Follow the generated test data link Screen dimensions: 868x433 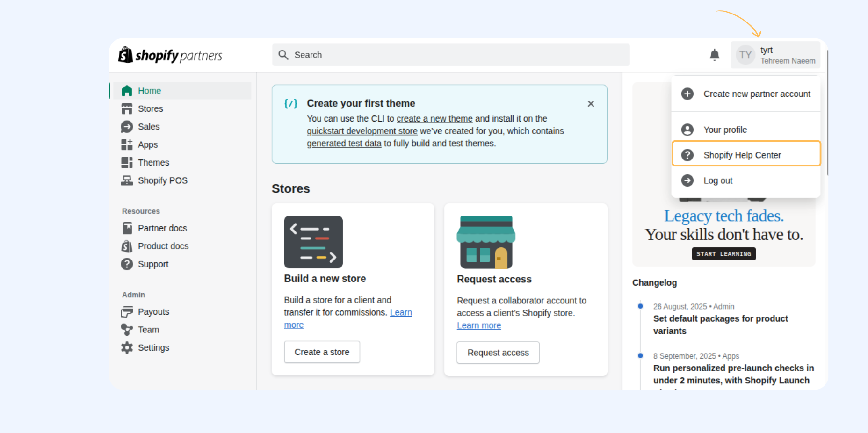click(x=344, y=144)
